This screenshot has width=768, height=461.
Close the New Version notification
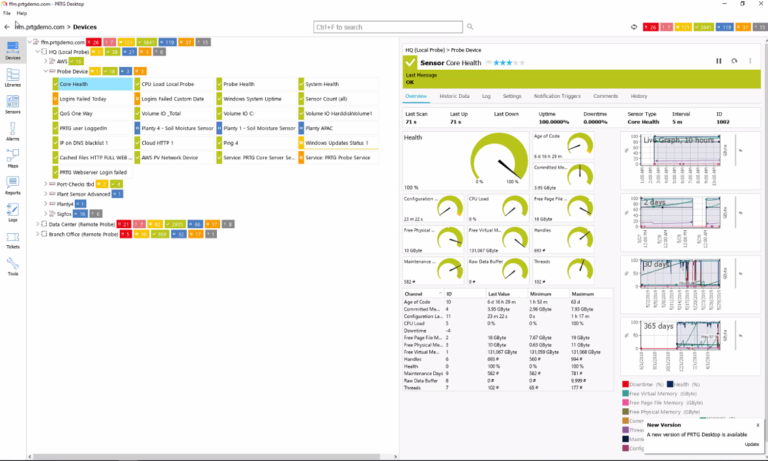758,425
